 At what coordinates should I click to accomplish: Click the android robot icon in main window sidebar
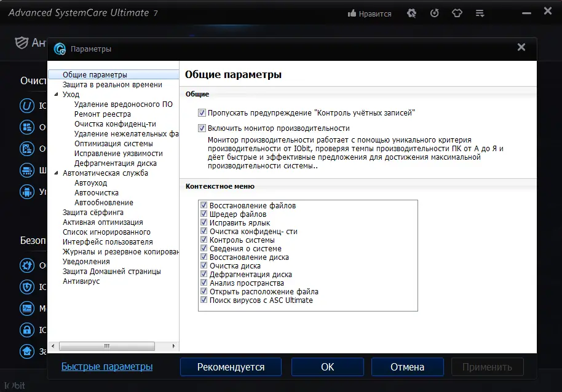(x=27, y=192)
